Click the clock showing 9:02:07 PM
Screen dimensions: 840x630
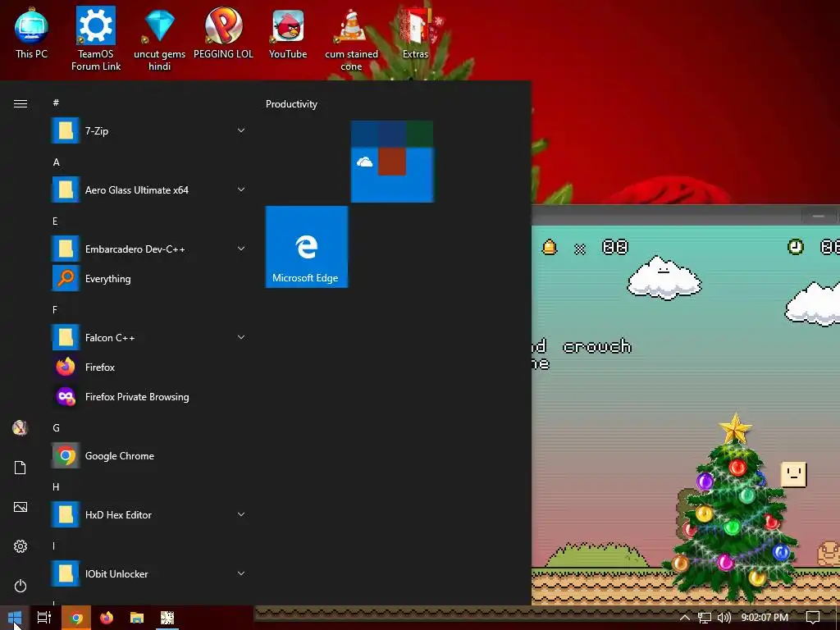point(765,618)
